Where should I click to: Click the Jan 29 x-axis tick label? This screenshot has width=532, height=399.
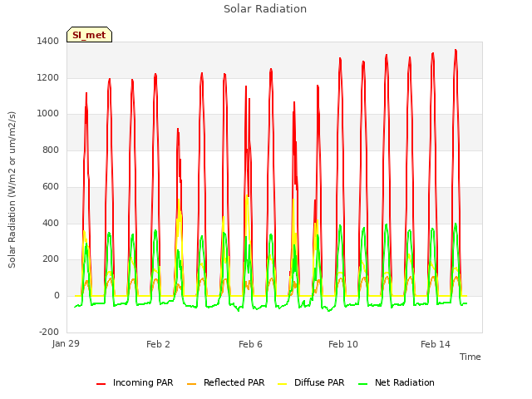(x=66, y=343)
